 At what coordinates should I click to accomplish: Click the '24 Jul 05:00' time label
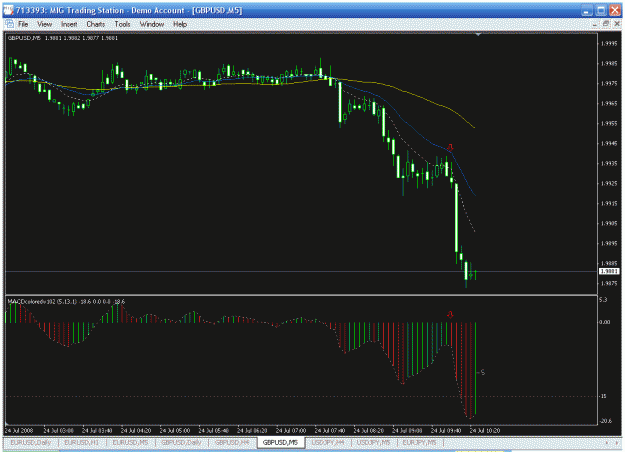175,430
